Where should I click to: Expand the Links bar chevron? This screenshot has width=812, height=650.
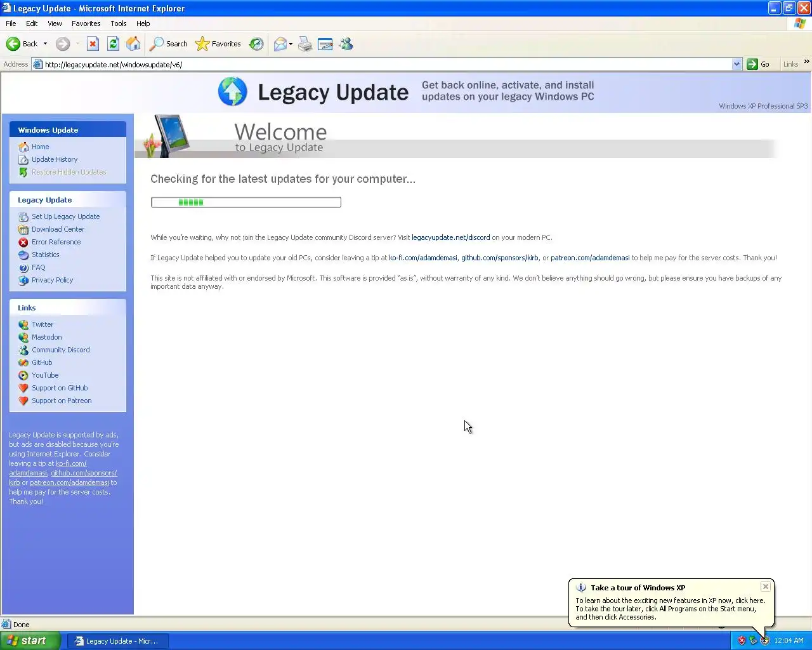807,62
